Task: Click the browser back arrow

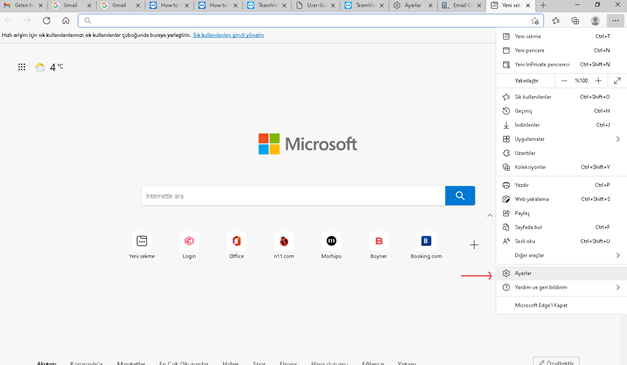Action: [8, 20]
